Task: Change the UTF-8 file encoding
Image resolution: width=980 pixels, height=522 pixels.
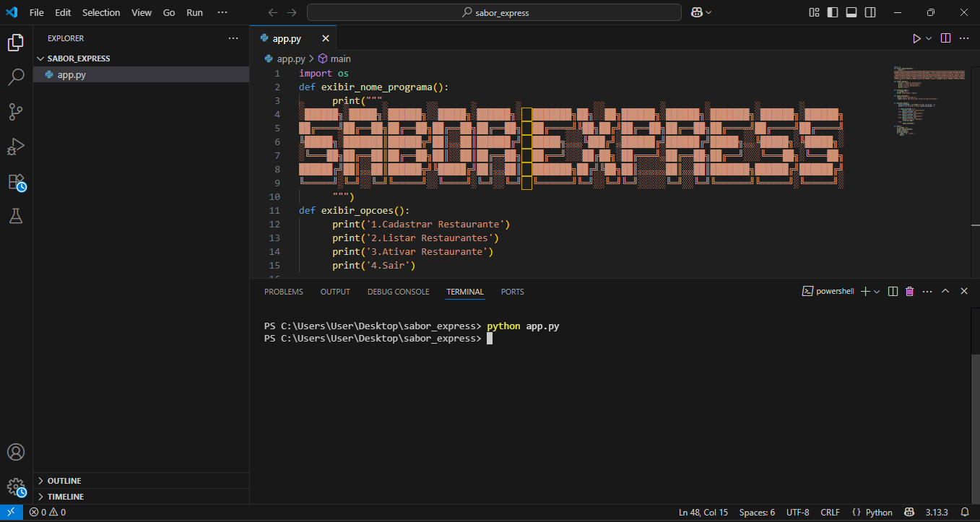Action: click(797, 513)
